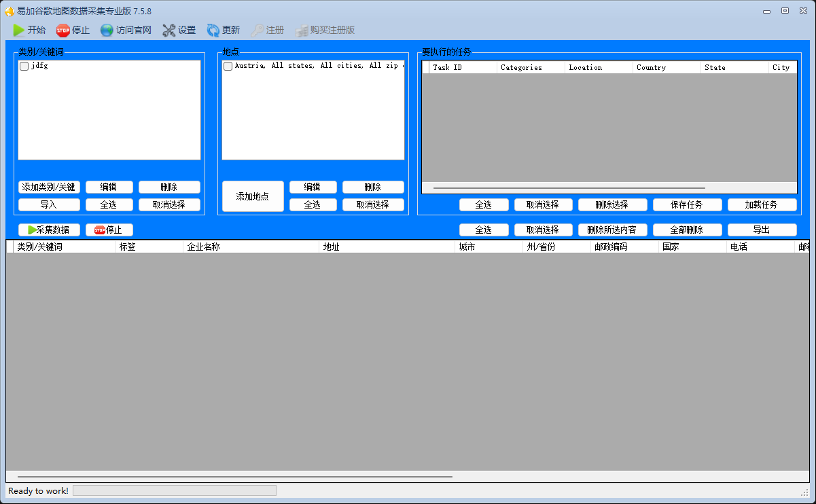This screenshot has width=816, height=504.
Task: Click the Categories column header in tasks
Action: tap(531, 67)
